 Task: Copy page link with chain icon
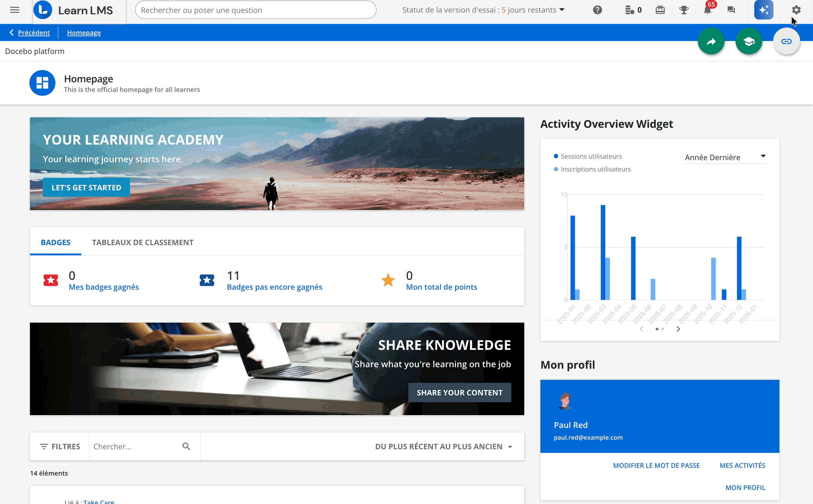[786, 42]
